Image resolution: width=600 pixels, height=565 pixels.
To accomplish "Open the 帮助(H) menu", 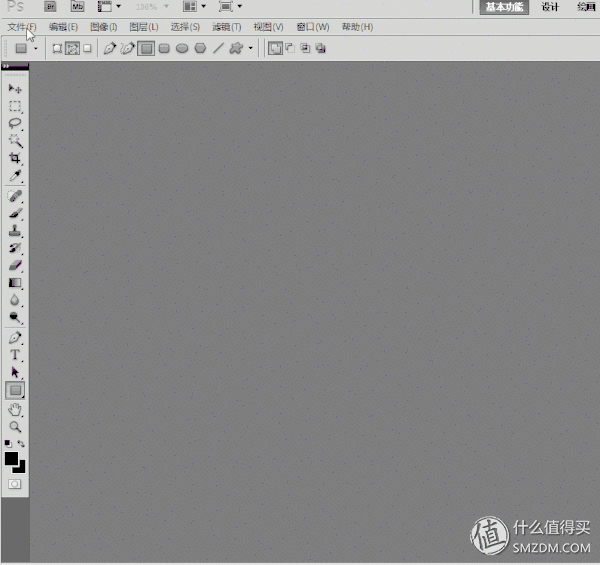I will pyautogui.click(x=357, y=27).
